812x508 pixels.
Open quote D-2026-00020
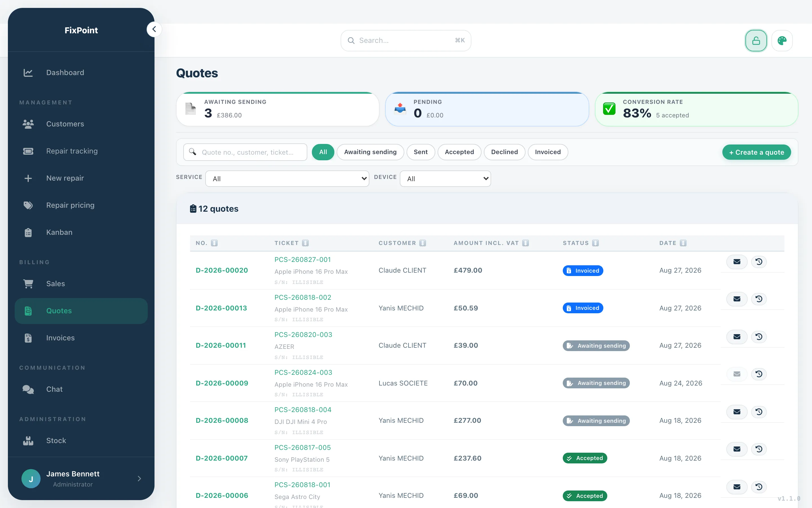click(x=222, y=270)
